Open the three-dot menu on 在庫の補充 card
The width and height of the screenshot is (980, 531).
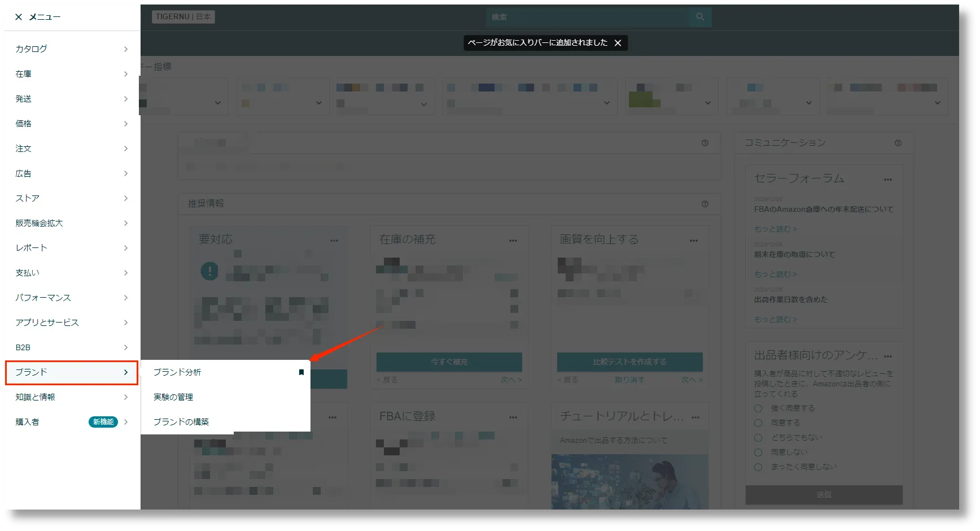point(513,241)
